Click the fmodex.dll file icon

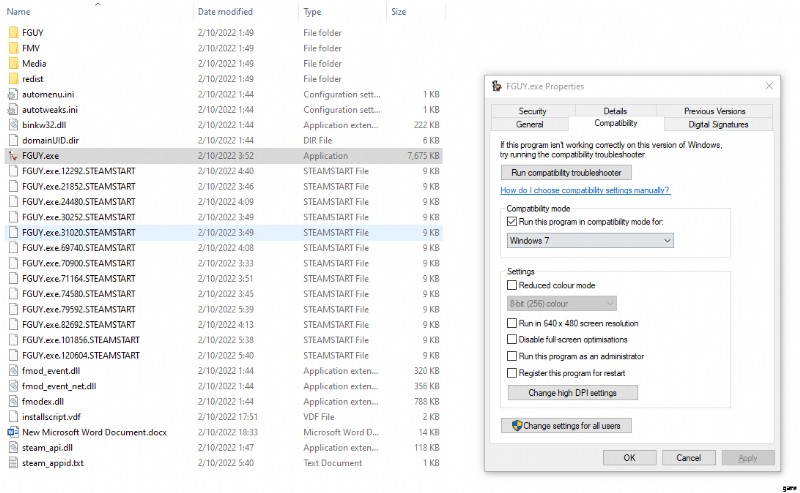13,401
